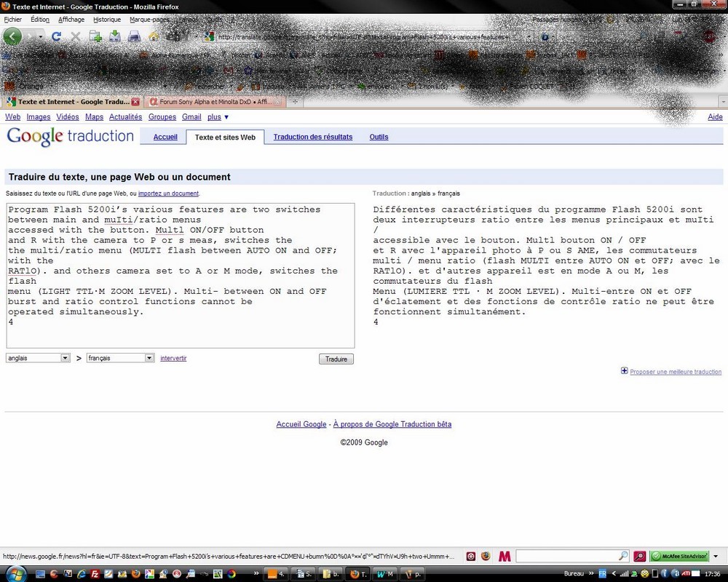Open the Affichage menu
728x582 pixels.
71,20
